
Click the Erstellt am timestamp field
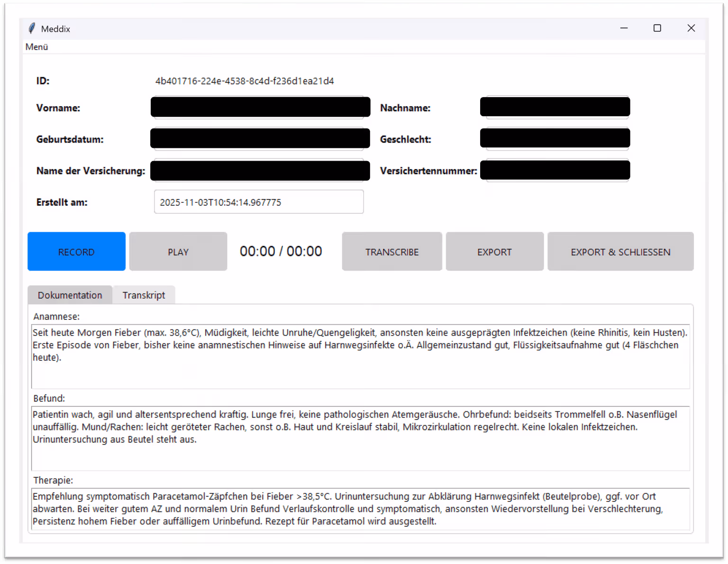pyautogui.click(x=258, y=201)
